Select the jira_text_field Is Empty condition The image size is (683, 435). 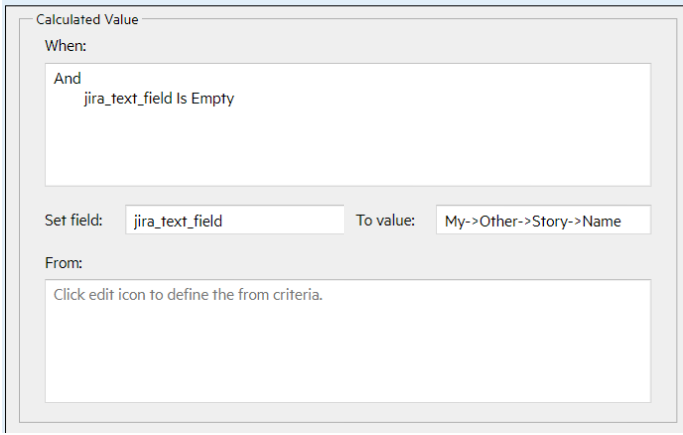click(159, 99)
